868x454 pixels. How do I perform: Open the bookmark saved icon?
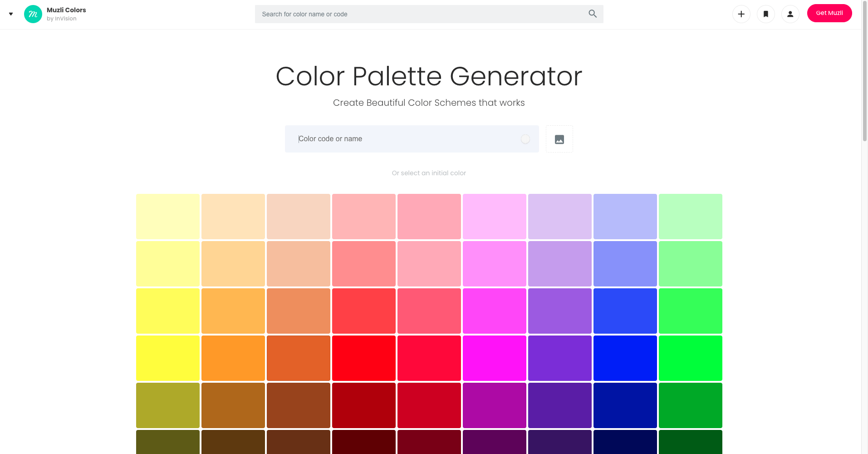coord(766,14)
